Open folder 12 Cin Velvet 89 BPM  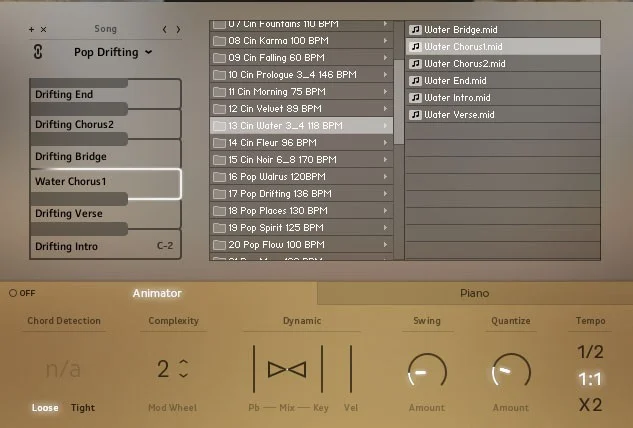click(x=301, y=109)
